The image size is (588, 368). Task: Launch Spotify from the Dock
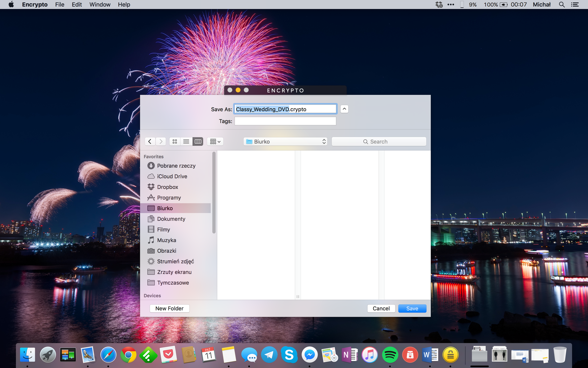tap(390, 355)
